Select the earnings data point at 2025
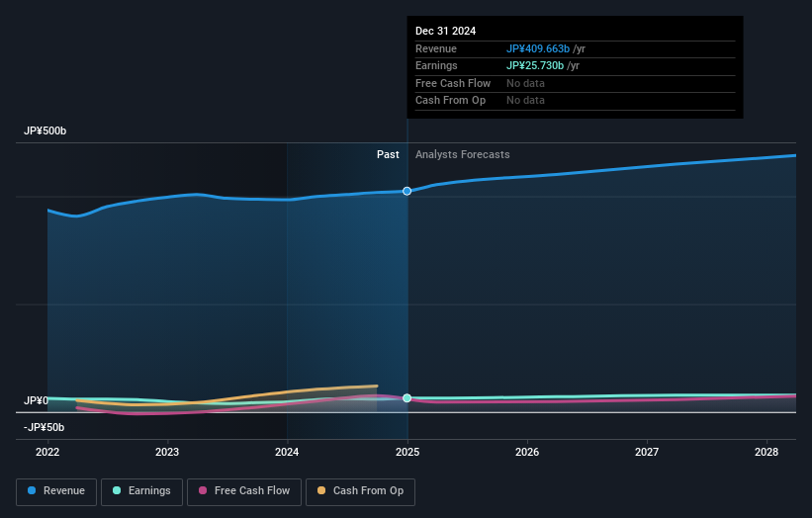 point(407,398)
